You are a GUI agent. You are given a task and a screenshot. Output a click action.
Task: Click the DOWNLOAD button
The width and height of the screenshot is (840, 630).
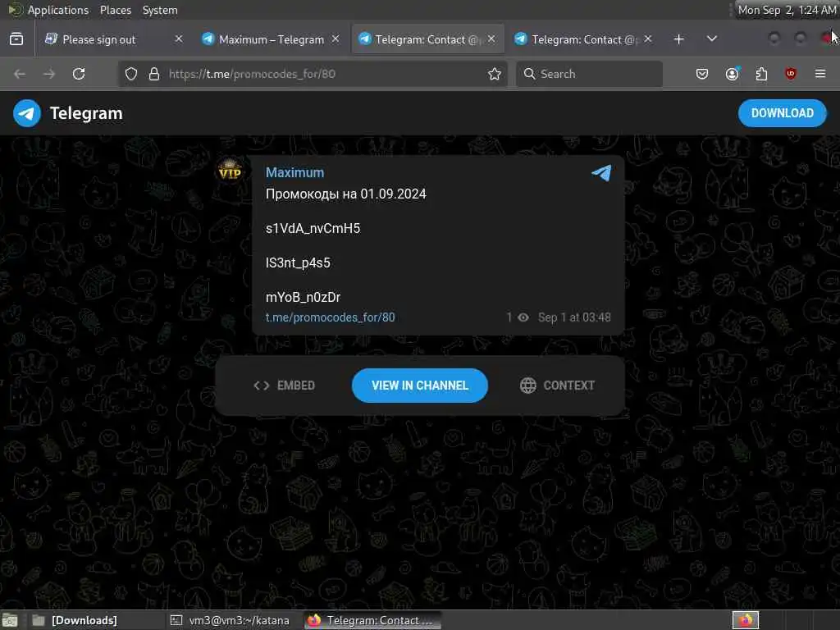(782, 113)
